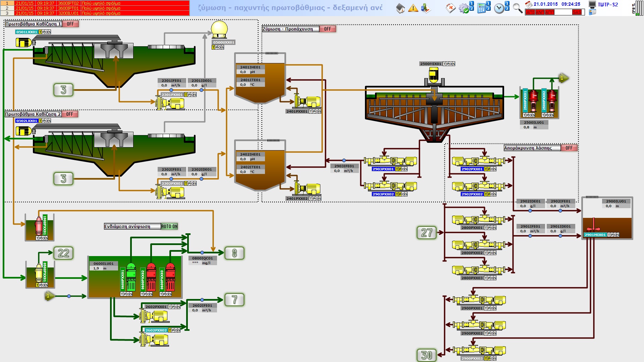Open the gear settings with checkmark icon
The image size is (644, 362).
(464, 8)
